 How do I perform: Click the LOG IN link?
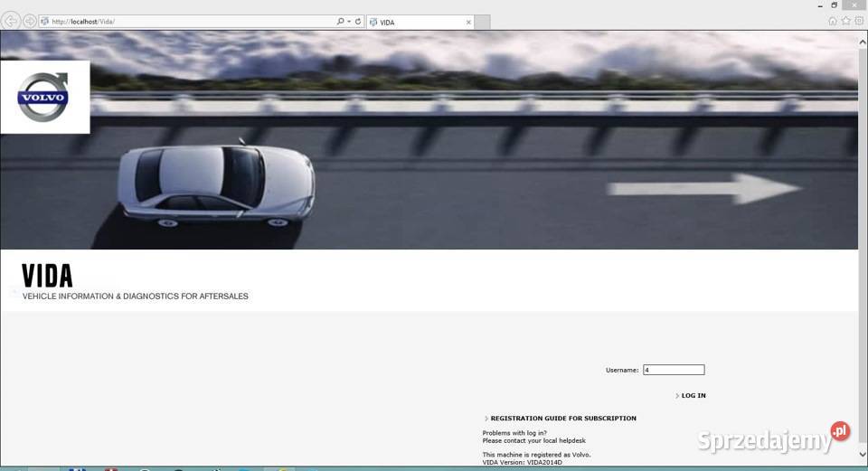click(693, 395)
